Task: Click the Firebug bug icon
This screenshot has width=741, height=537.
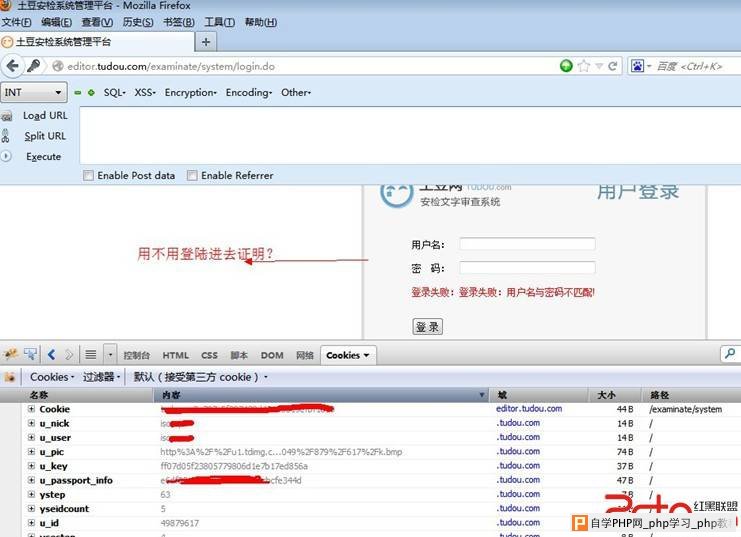Action: (x=10, y=354)
